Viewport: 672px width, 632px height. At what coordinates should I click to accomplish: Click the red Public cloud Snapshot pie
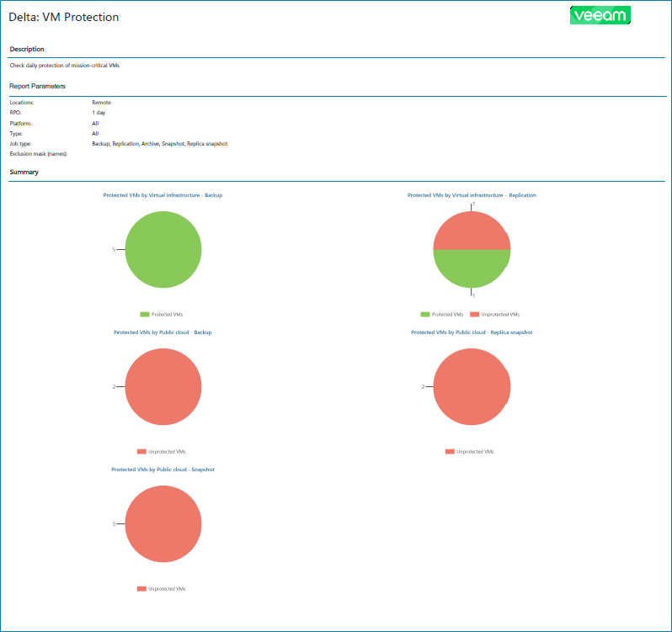(x=163, y=524)
